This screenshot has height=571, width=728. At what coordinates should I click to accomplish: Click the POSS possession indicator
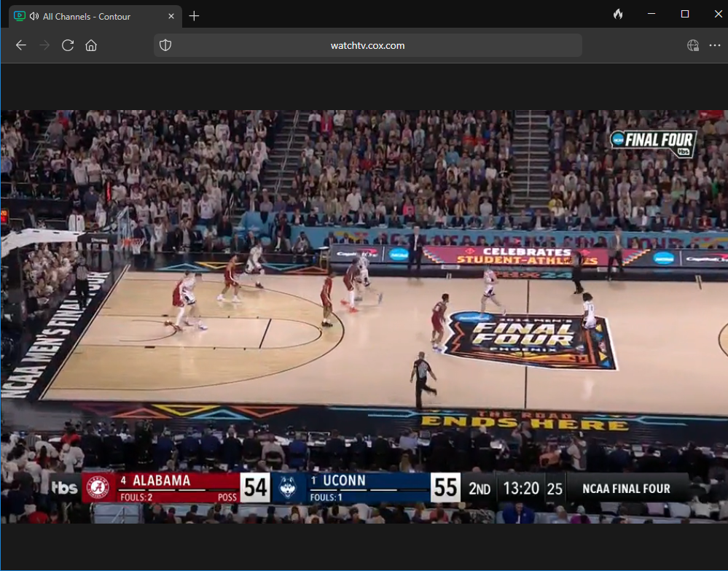click(227, 497)
